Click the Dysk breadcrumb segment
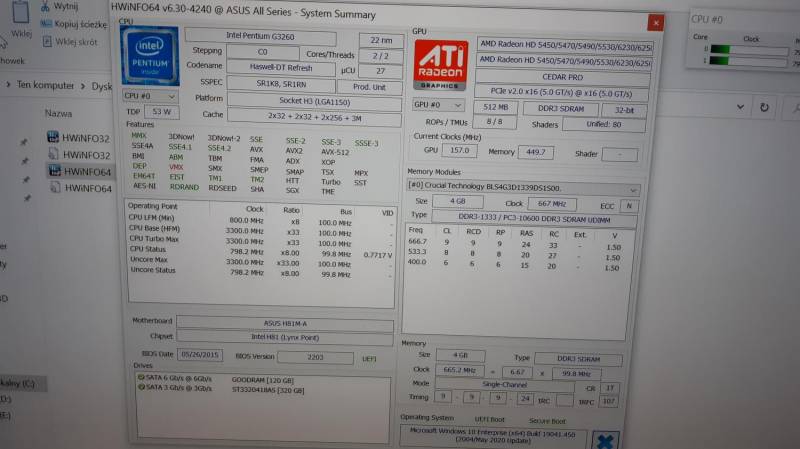800x449 pixels. [x=102, y=86]
